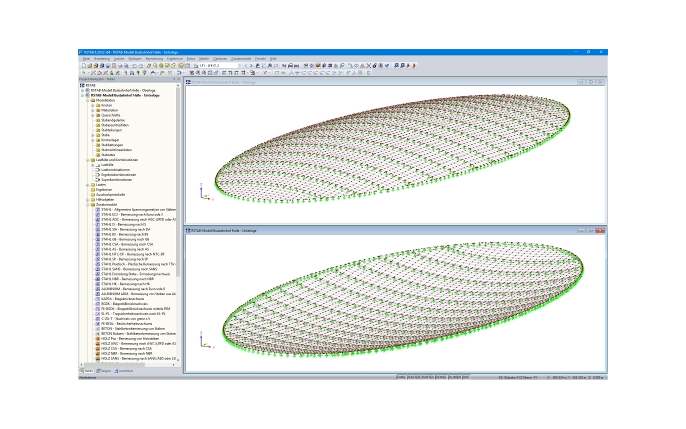
Task: Go to previous load case arrow
Action: click(x=245, y=66)
